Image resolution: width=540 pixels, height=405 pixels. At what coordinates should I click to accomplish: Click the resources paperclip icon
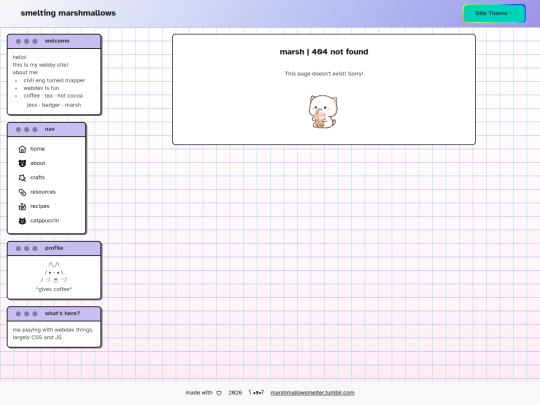22,192
